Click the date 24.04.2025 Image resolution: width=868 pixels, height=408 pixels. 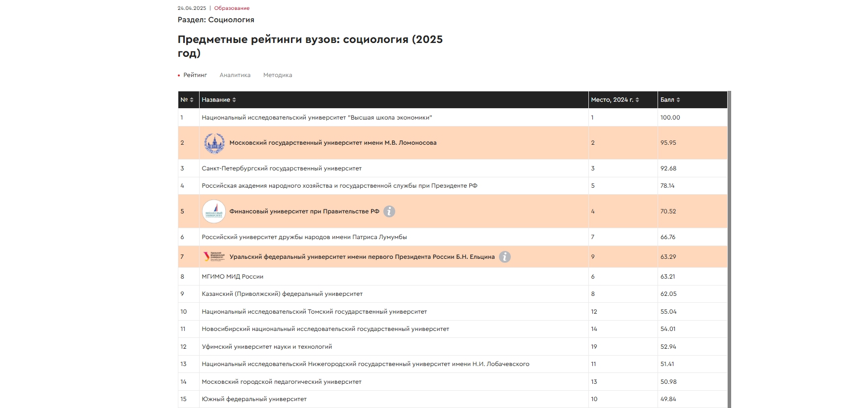point(192,8)
